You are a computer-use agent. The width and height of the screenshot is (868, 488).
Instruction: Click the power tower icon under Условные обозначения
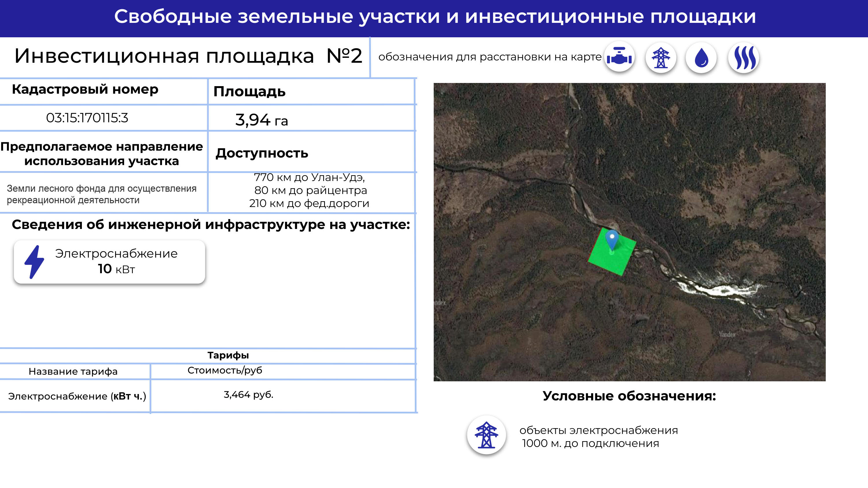tap(486, 435)
